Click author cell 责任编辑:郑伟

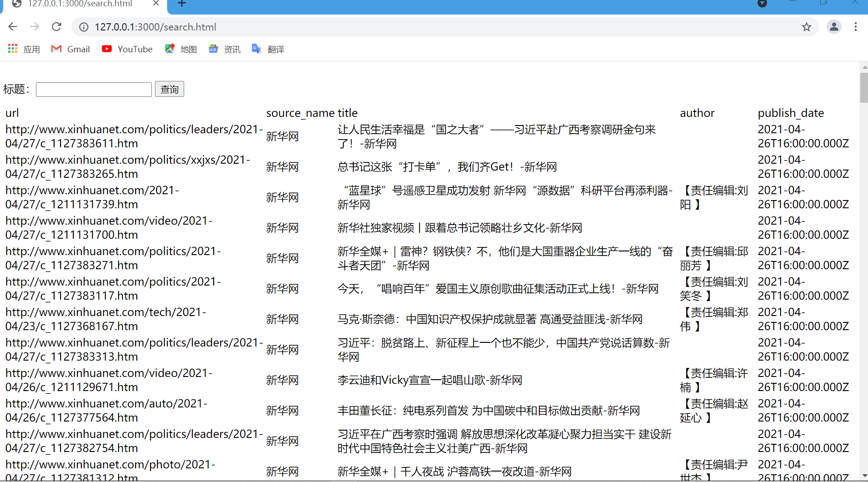point(714,319)
